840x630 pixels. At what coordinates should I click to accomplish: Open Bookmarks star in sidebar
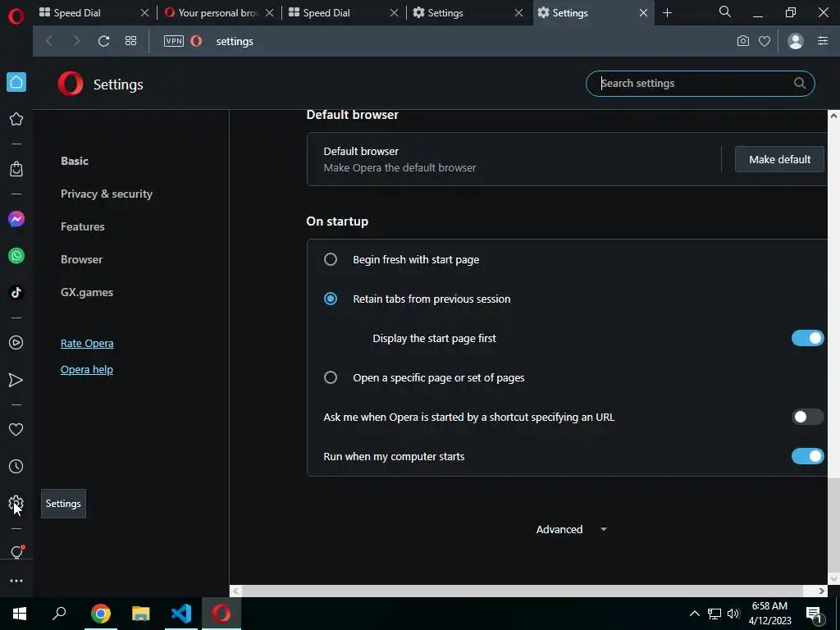[x=16, y=119]
